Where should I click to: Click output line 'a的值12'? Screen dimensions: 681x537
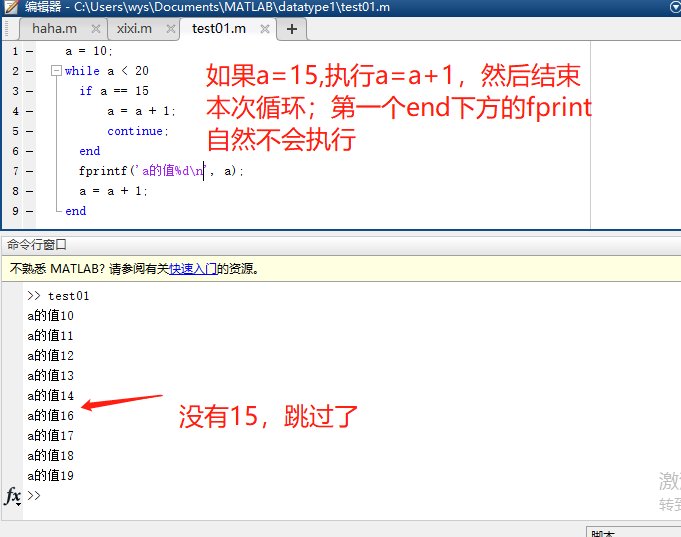pos(50,355)
